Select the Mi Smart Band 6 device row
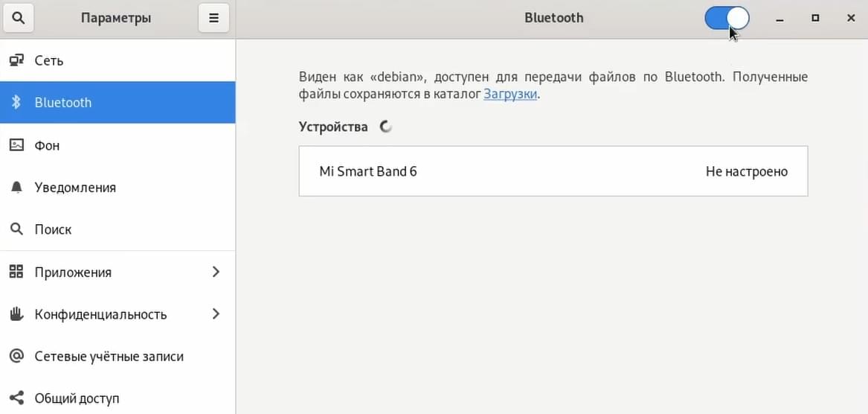 pos(553,171)
